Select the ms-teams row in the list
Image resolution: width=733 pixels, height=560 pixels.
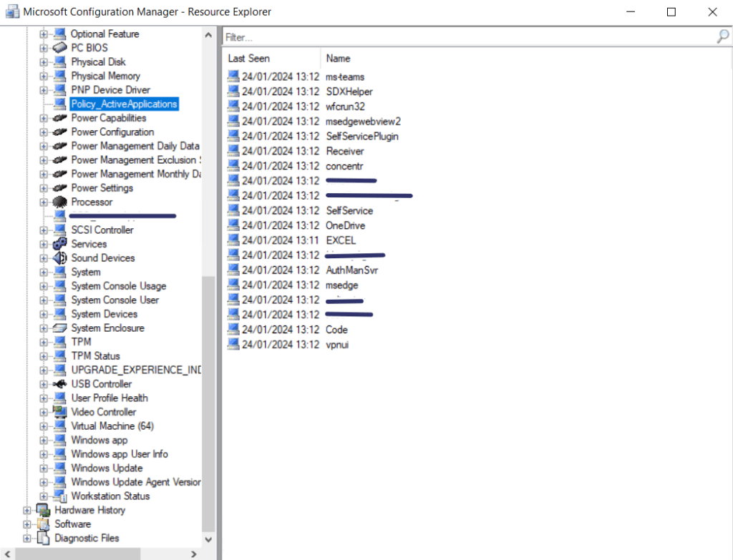[345, 77]
